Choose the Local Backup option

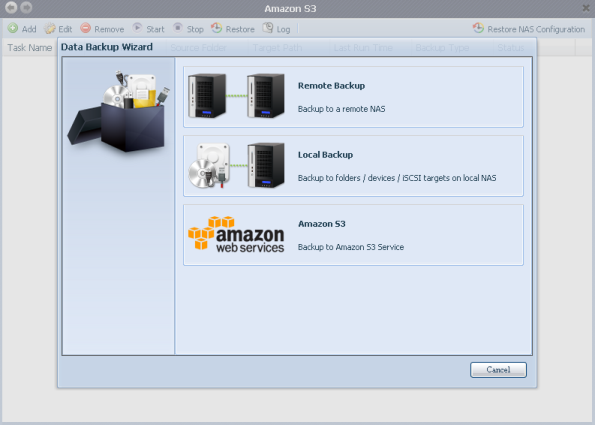click(353, 166)
